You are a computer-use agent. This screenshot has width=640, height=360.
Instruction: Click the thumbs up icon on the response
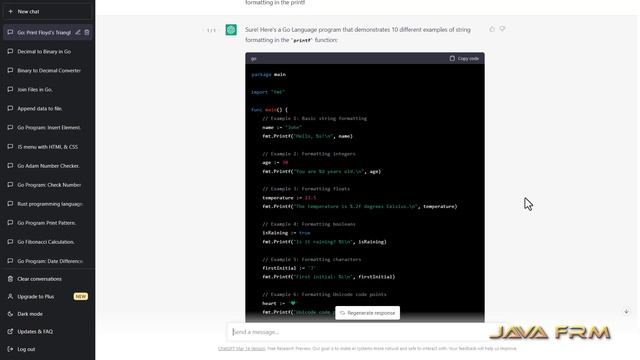coord(492,29)
